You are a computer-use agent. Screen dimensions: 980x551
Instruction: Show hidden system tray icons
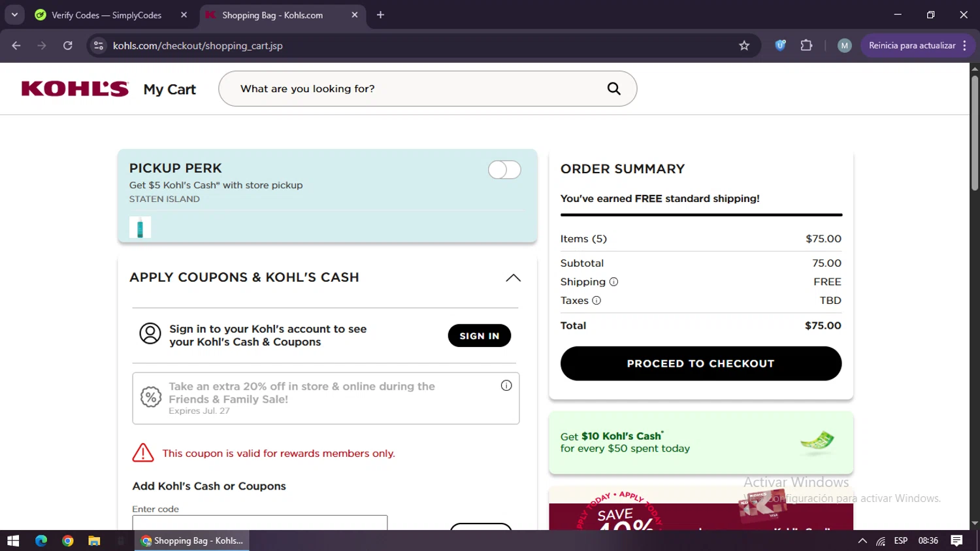pos(862,541)
